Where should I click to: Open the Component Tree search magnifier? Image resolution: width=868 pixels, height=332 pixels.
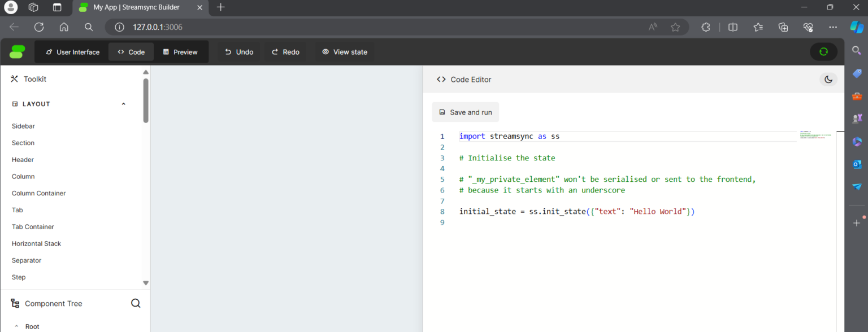136,303
